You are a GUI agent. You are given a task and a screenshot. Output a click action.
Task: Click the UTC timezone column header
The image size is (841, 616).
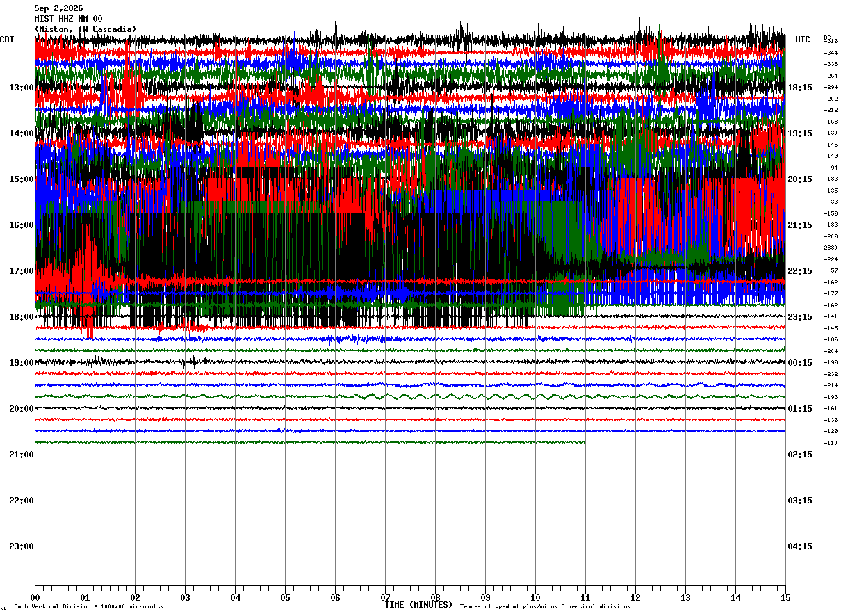click(x=803, y=40)
